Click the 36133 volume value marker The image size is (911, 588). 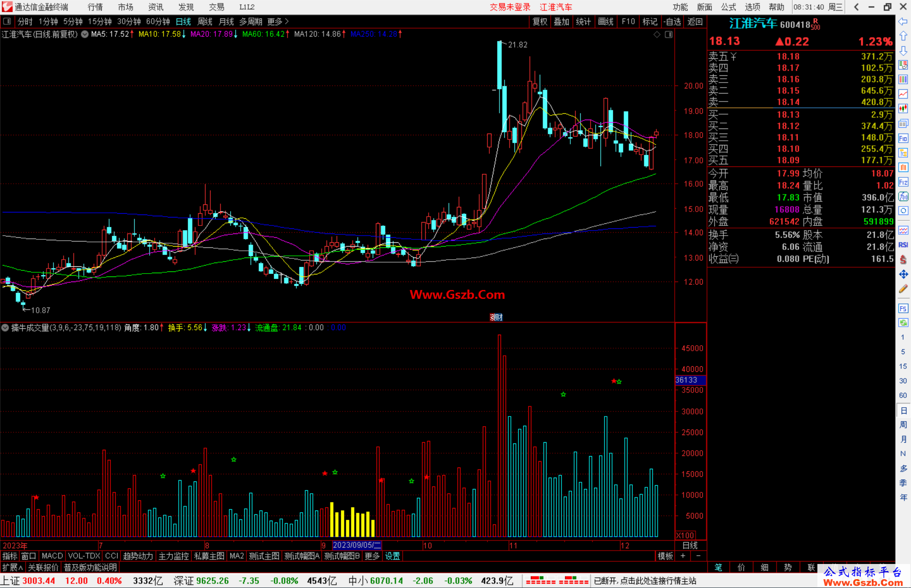[x=690, y=380]
